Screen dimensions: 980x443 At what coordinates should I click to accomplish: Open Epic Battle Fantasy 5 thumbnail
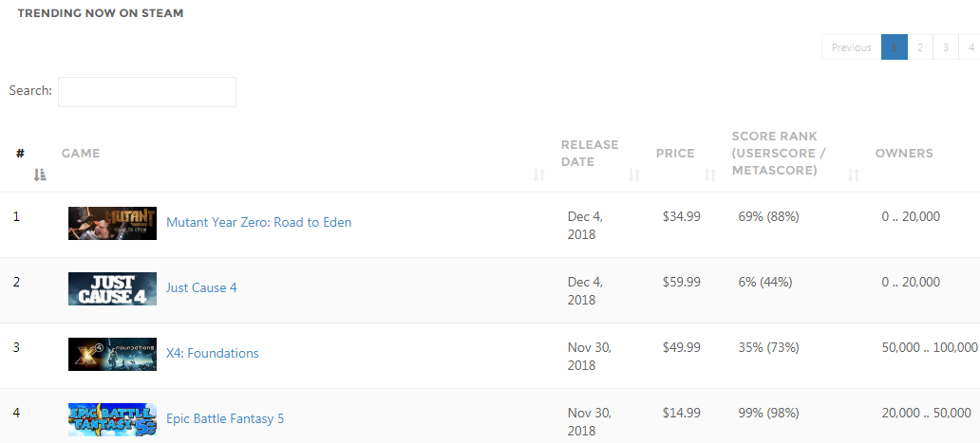tap(112, 419)
